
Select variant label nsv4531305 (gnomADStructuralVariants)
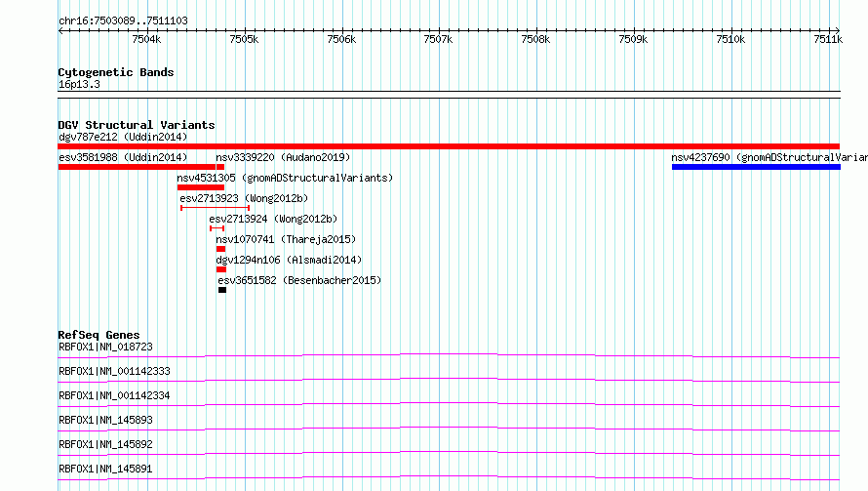click(x=285, y=178)
